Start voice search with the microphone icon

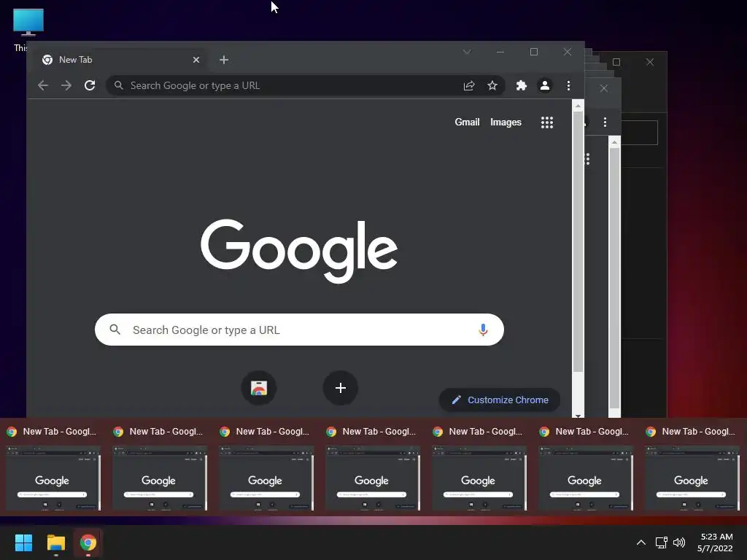tap(483, 330)
